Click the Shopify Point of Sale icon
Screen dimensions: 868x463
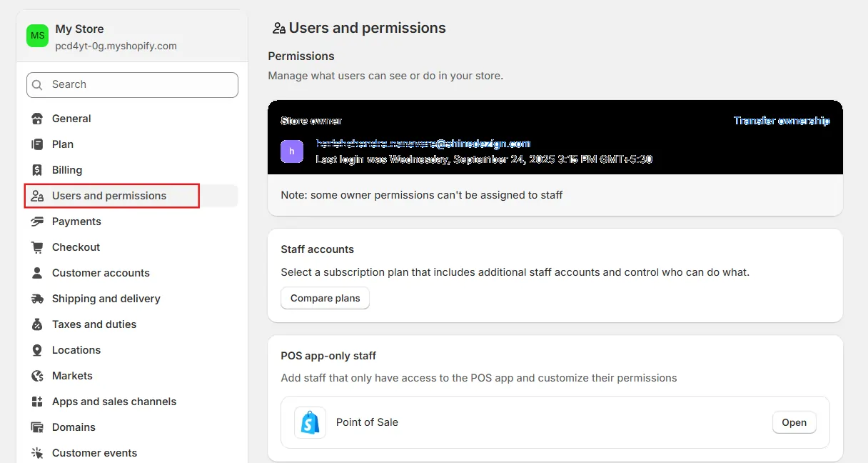[310, 422]
